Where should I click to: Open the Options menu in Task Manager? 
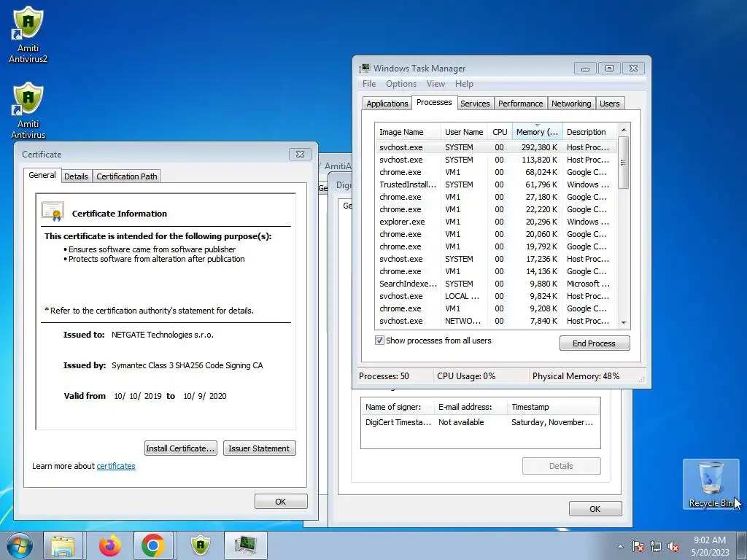[401, 84]
